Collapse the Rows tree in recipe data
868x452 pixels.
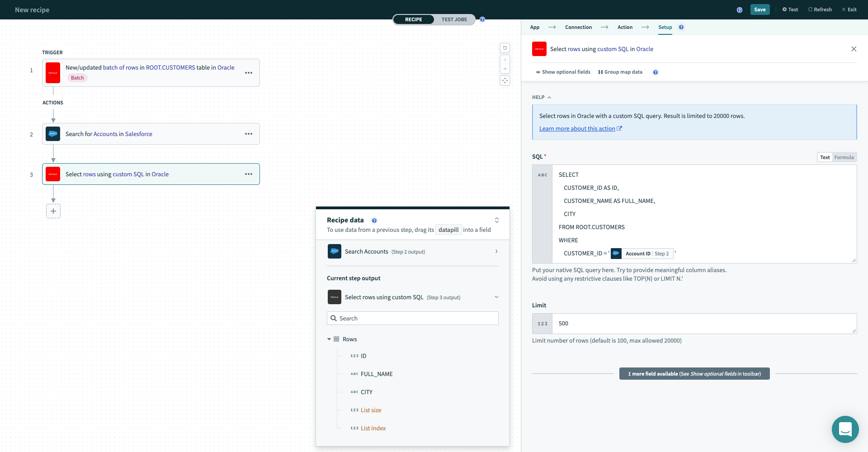click(329, 339)
